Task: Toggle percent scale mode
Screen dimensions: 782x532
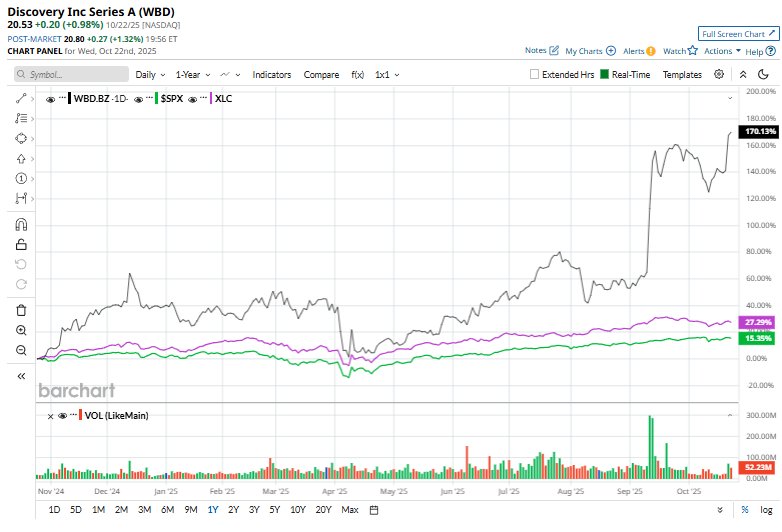Action: click(x=745, y=510)
